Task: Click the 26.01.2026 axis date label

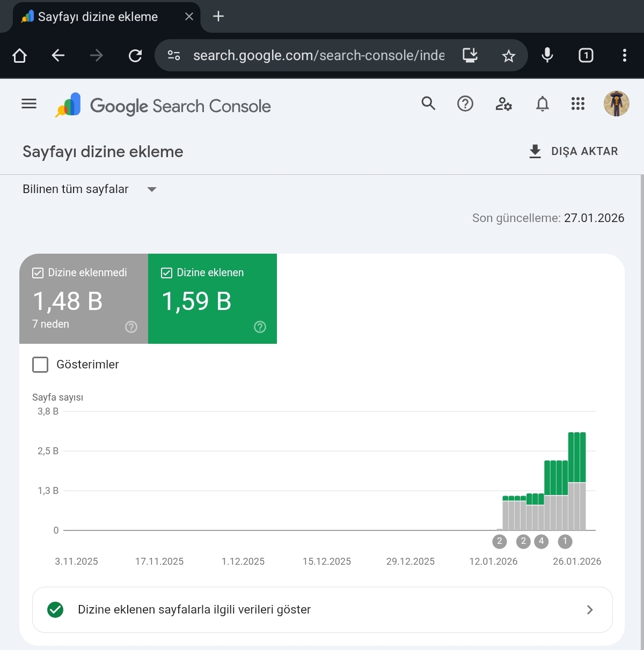Action: click(x=577, y=562)
